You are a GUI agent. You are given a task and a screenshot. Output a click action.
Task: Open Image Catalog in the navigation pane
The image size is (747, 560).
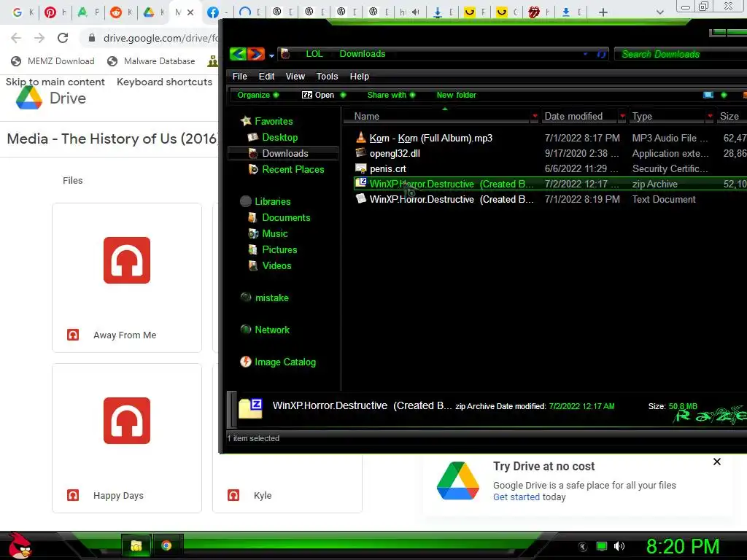(x=285, y=362)
